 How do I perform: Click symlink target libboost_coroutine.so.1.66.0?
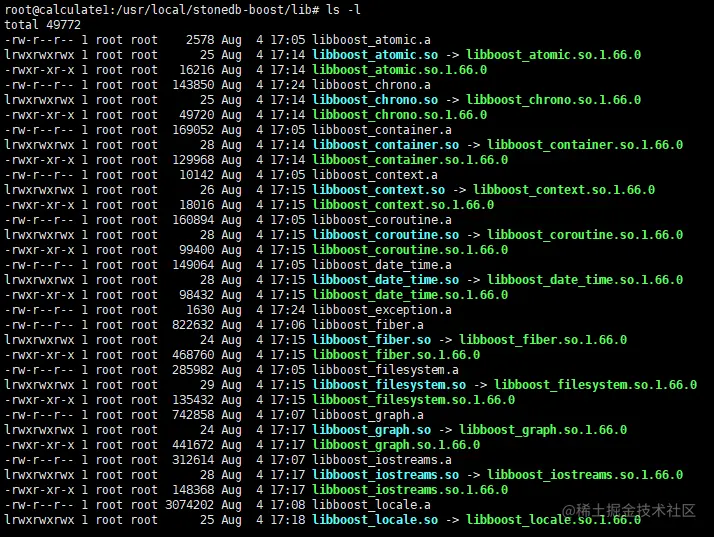click(x=585, y=235)
